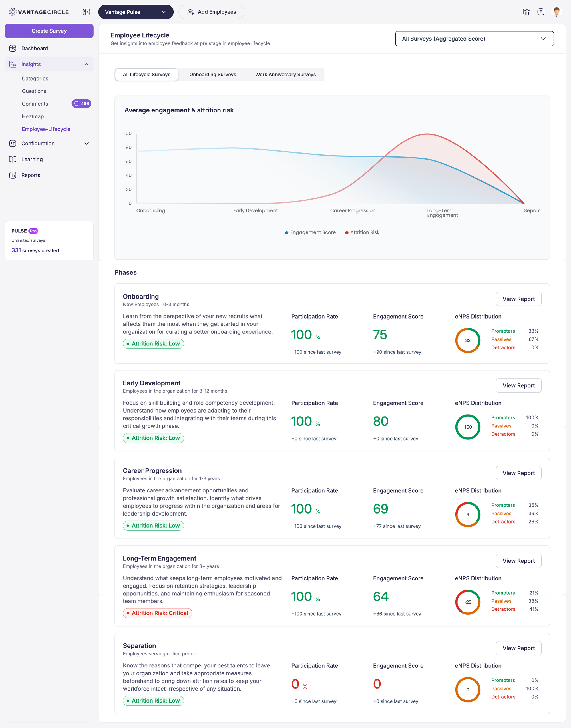This screenshot has height=728, width=571.
Task: Toggle the Attrition Risk legend item
Action: [362, 232]
